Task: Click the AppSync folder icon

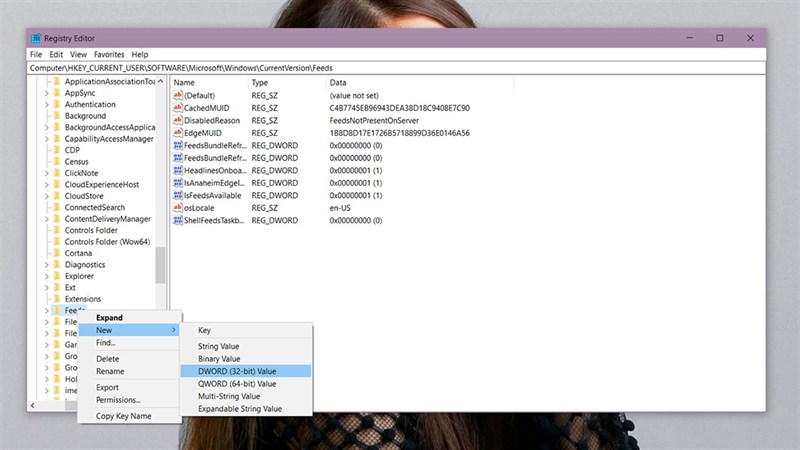Action: point(57,93)
